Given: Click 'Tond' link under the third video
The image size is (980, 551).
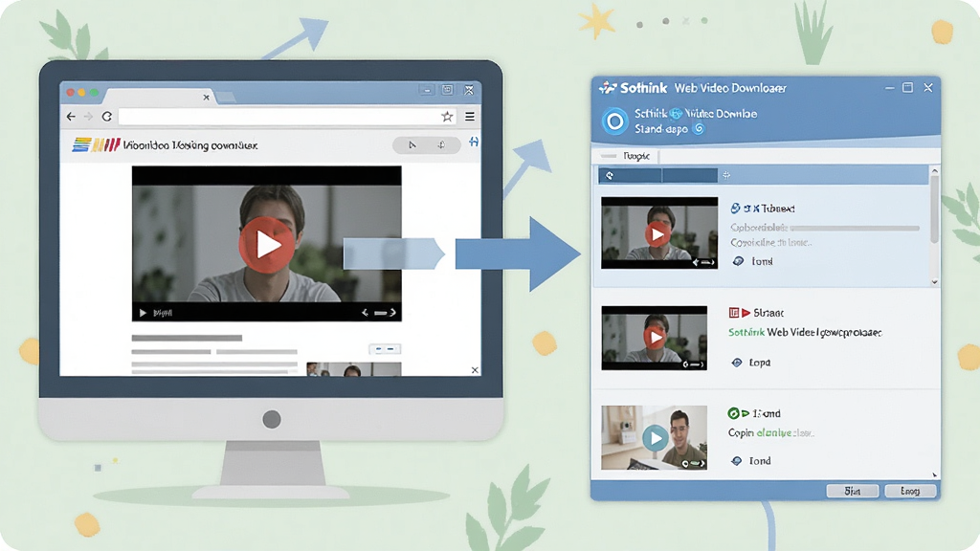Looking at the screenshot, I should pos(760,461).
